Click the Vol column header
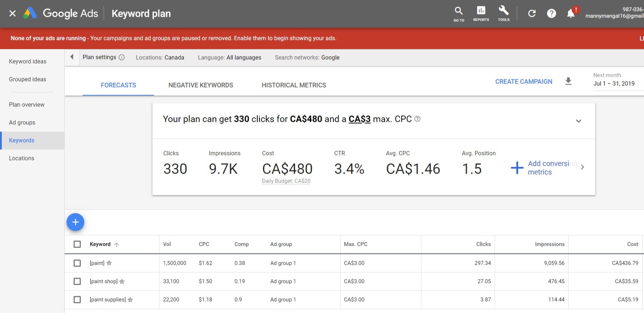 point(167,244)
